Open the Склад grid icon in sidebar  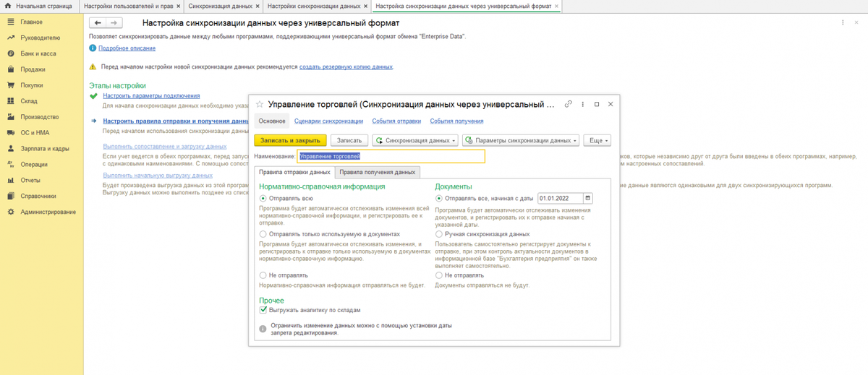tap(11, 101)
